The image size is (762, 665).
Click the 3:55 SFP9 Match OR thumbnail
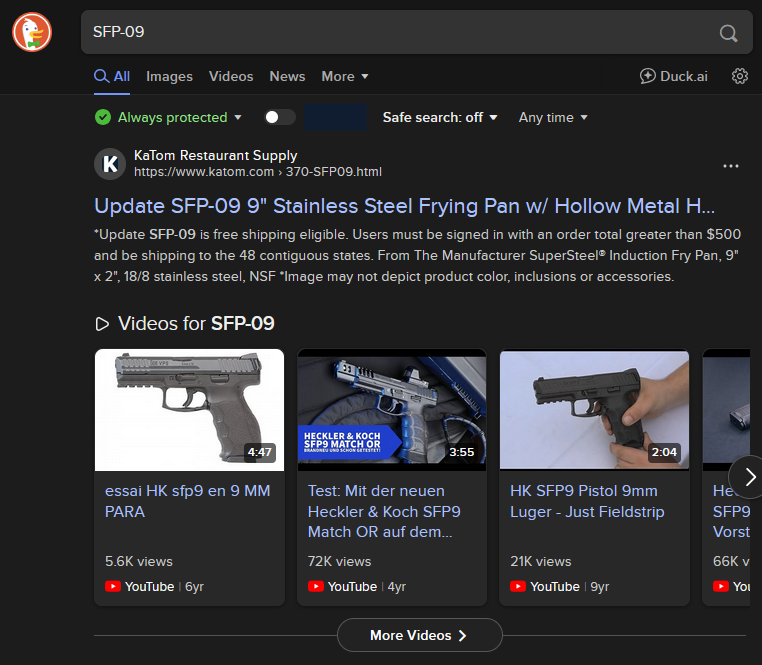pyautogui.click(x=392, y=410)
